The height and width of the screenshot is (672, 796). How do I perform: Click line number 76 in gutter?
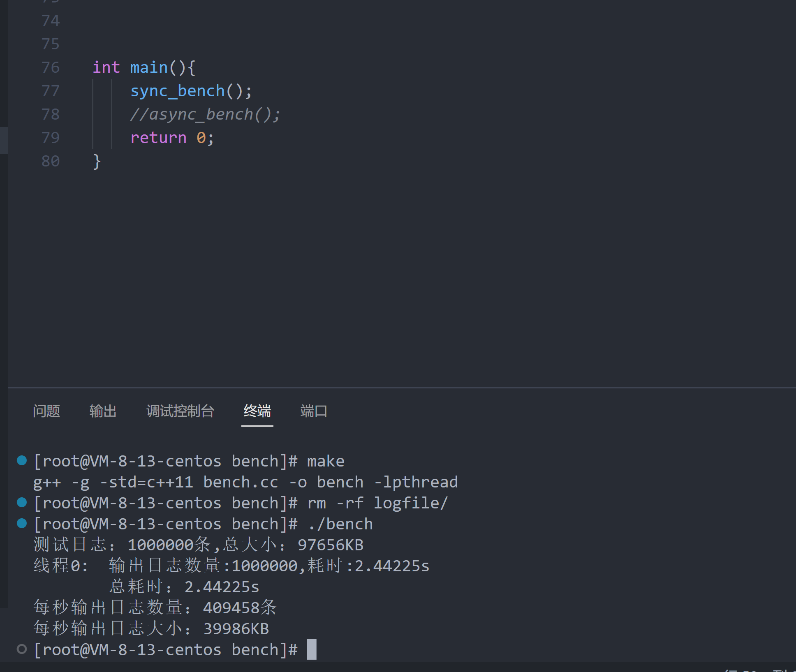click(x=51, y=67)
